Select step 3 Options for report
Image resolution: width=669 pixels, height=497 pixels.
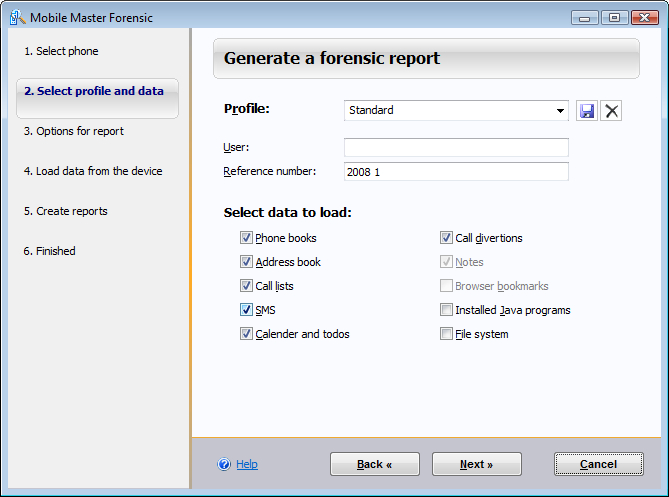pos(74,131)
